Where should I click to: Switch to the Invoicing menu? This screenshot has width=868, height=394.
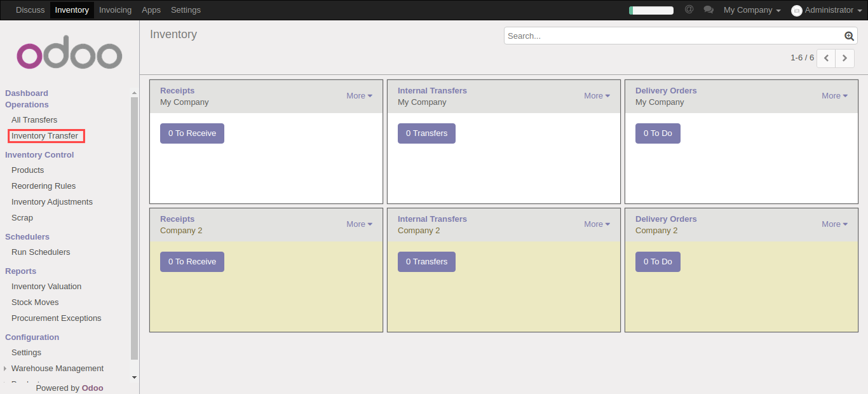click(x=115, y=10)
